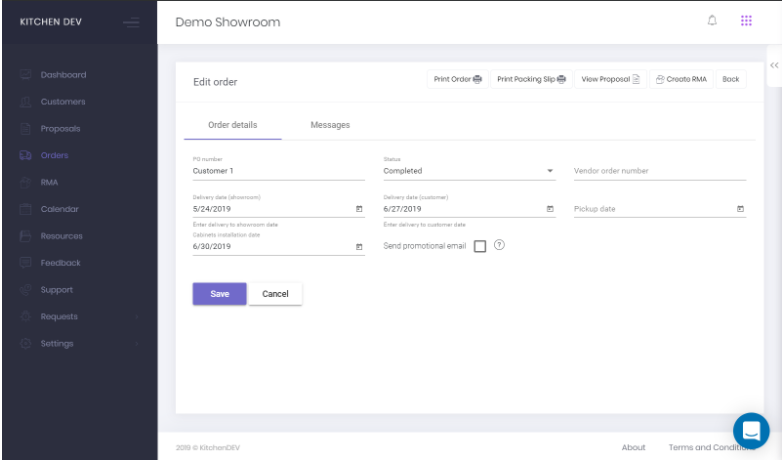The height and width of the screenshot is (465, 783).
Task: Cancel the order edit
Action: [x=275, y=294]
